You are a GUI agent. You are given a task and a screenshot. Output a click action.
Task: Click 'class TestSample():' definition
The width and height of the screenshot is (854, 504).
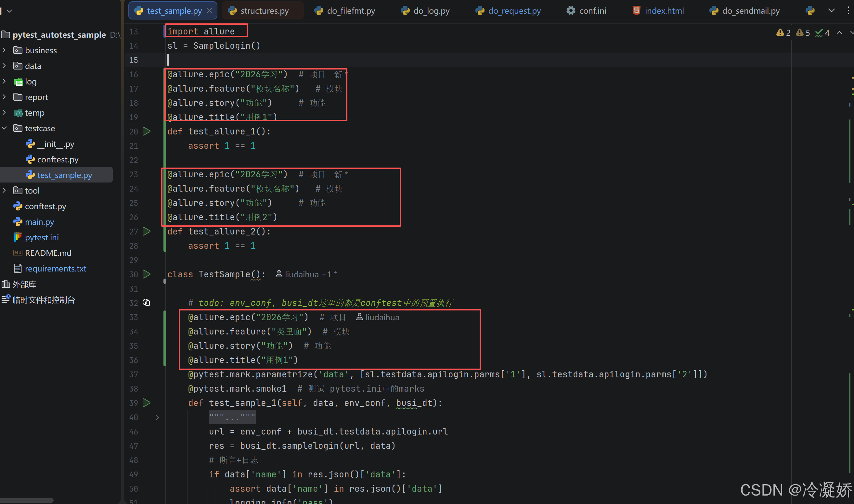click(x=216, y=274)
